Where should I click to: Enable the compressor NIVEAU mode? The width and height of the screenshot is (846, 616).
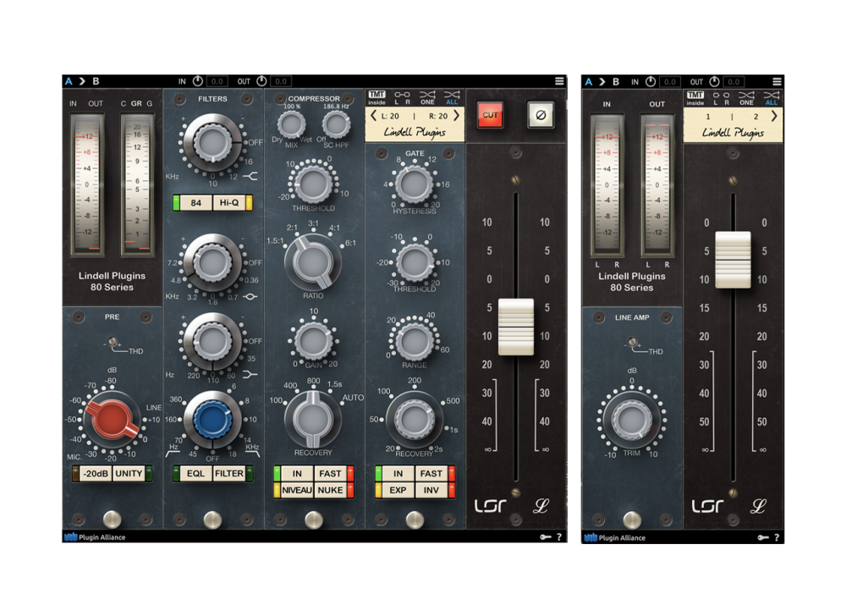pyautogui.click(x=297, y=490)
